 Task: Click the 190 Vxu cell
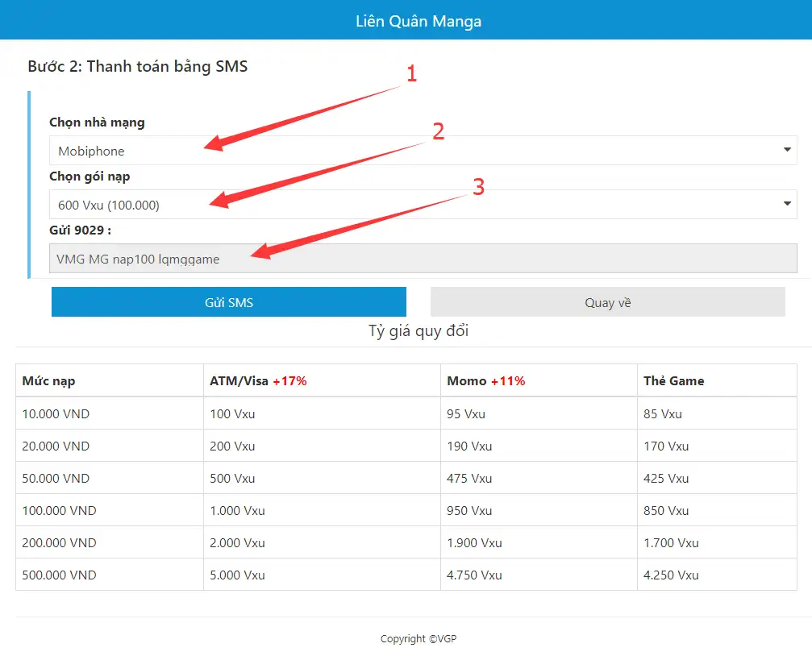(539, 446)
